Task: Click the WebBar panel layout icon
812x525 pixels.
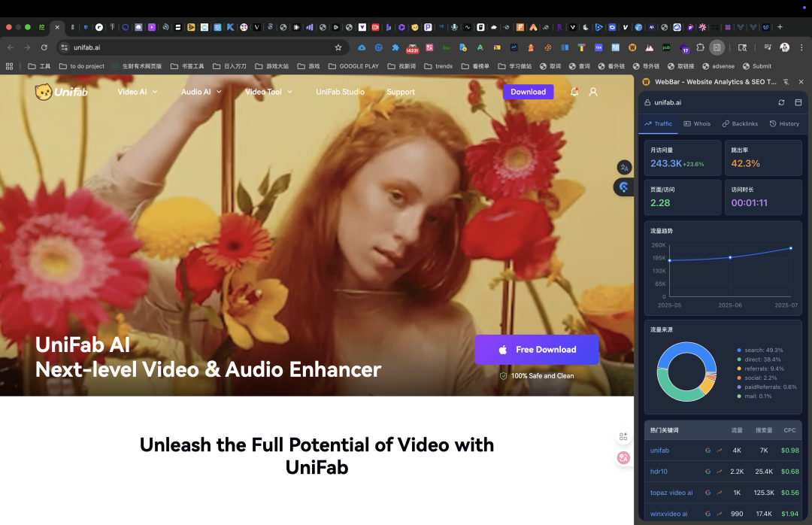Action: coord(798,102)
